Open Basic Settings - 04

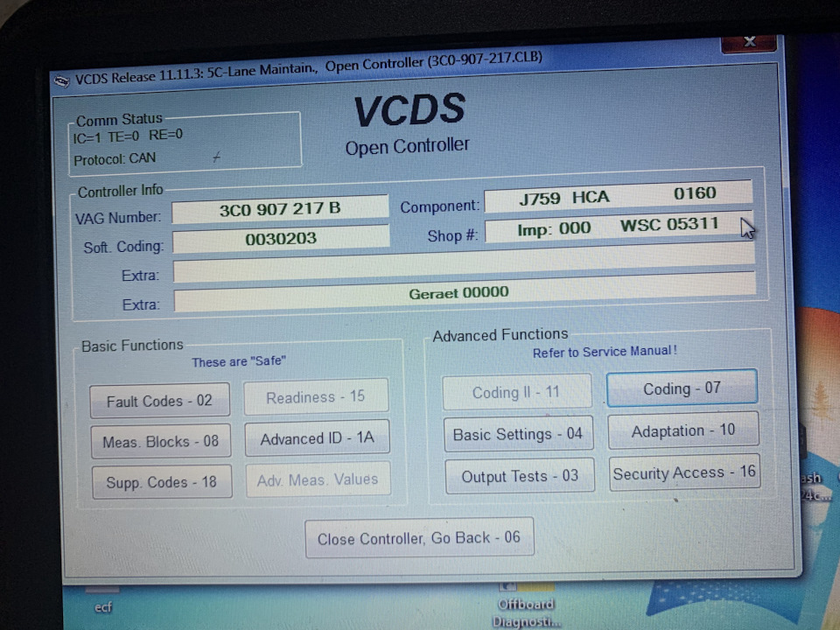coord(518,434)
